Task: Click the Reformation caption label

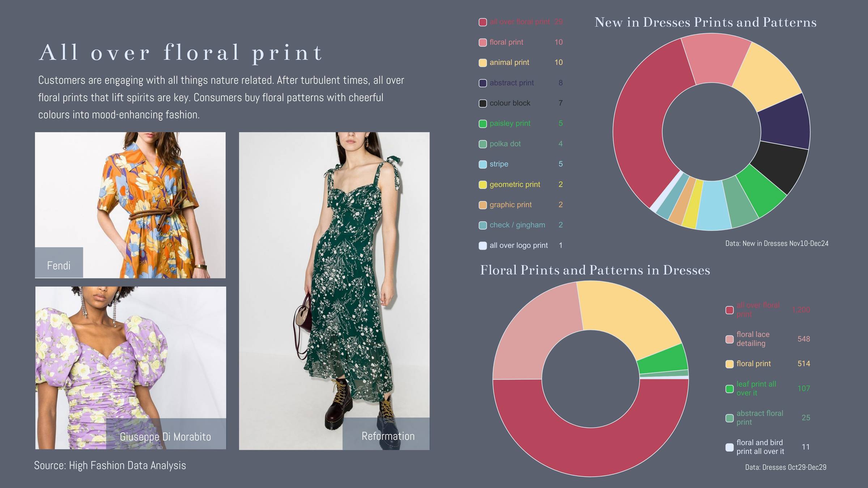Action: (388, 436)
